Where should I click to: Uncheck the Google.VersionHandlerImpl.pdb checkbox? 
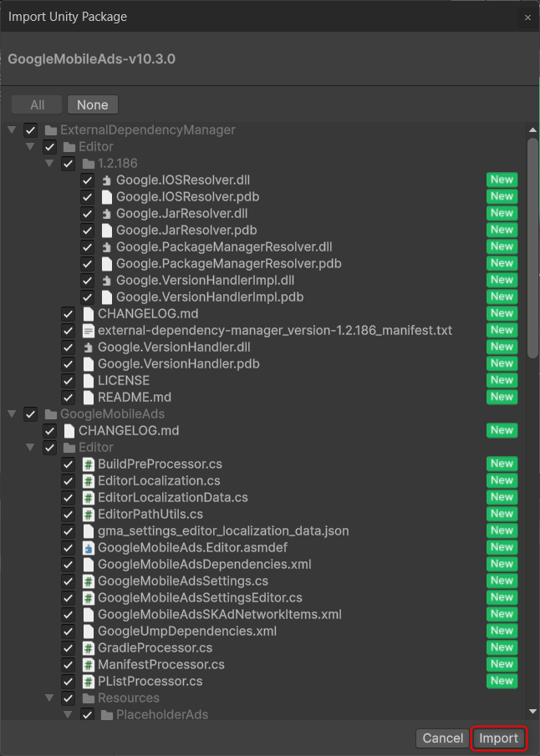(87, 297)
